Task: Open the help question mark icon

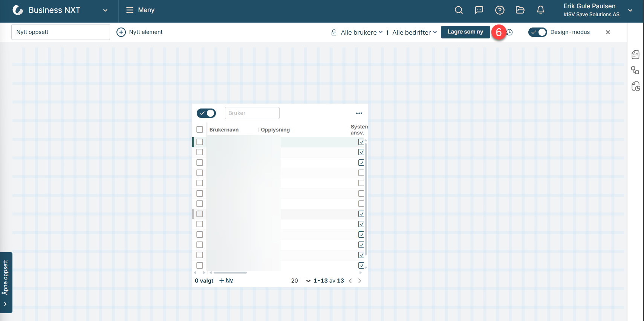Action: [x=500, y=10]
